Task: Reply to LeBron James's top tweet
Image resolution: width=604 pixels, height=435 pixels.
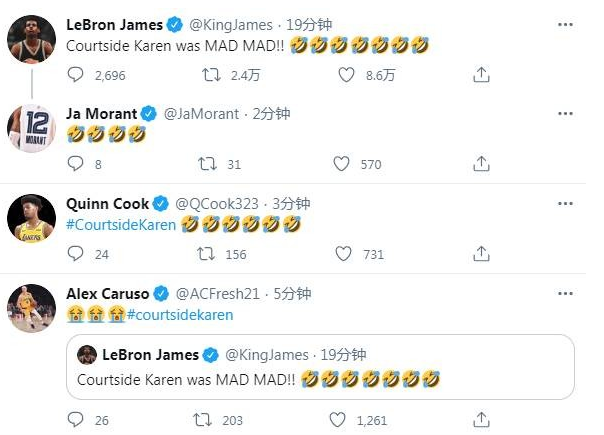Action: pos(77,74)
